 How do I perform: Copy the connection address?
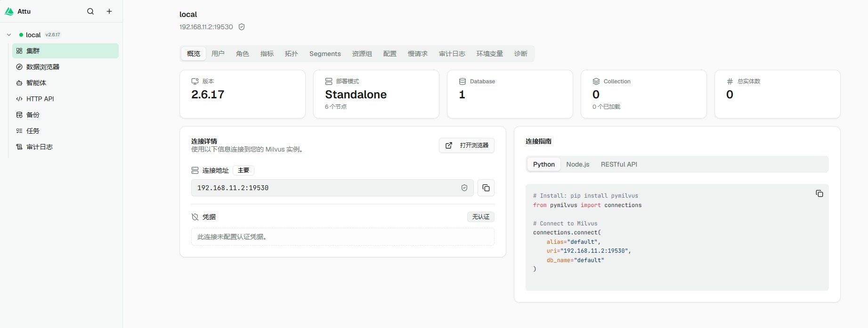coord(486,188)
